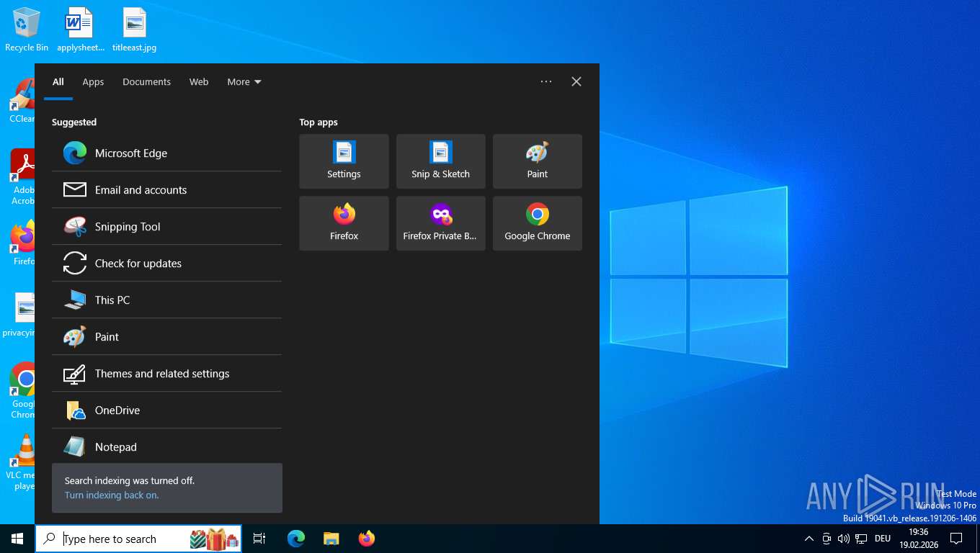Focus the Type here to search box
This screenshot has width=980, height=553.
point(138,539)
